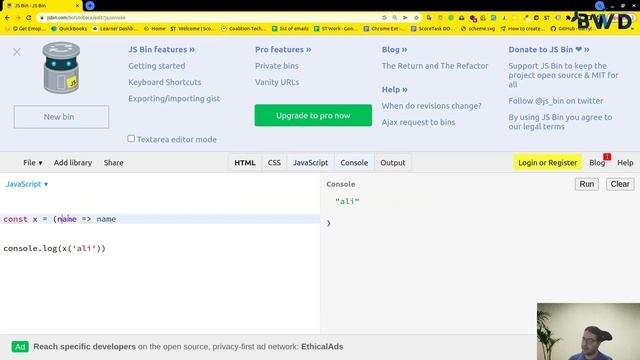Open the EthicalAds advertisement link

tap(188, 347)
